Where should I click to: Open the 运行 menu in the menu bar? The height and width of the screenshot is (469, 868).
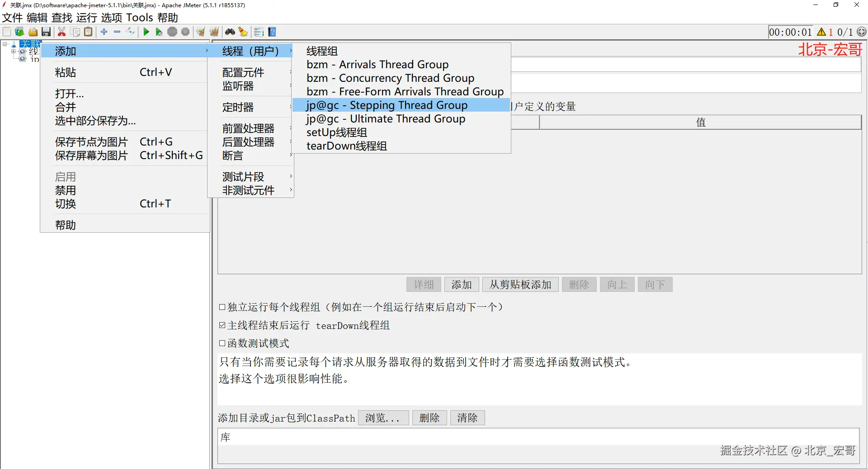click(87, 18)
